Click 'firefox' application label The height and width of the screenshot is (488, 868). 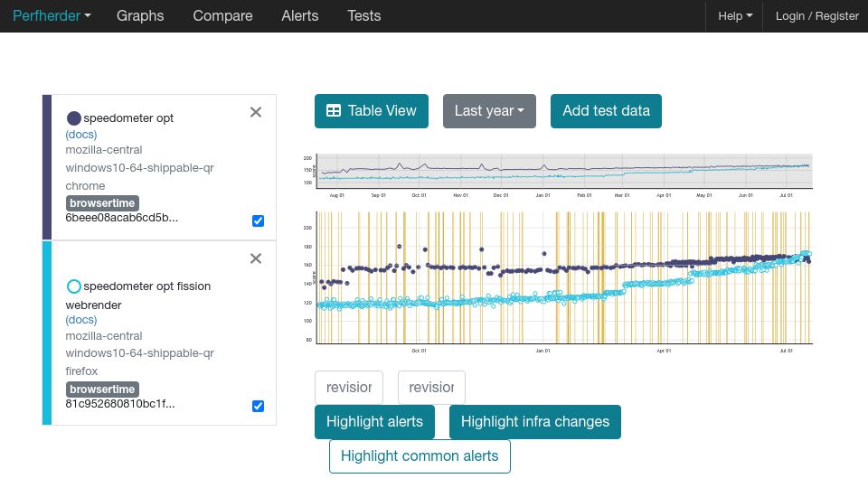pyautogui.click(x=81, y=371)
